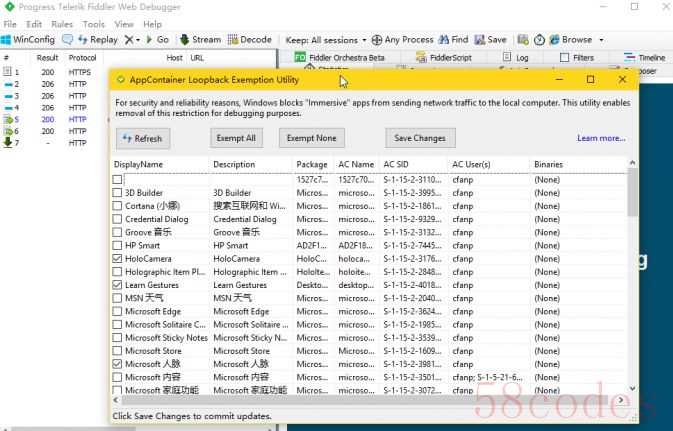The image size is (673, 431).
Task: Open the Filters tab
Action: [577, 58]
